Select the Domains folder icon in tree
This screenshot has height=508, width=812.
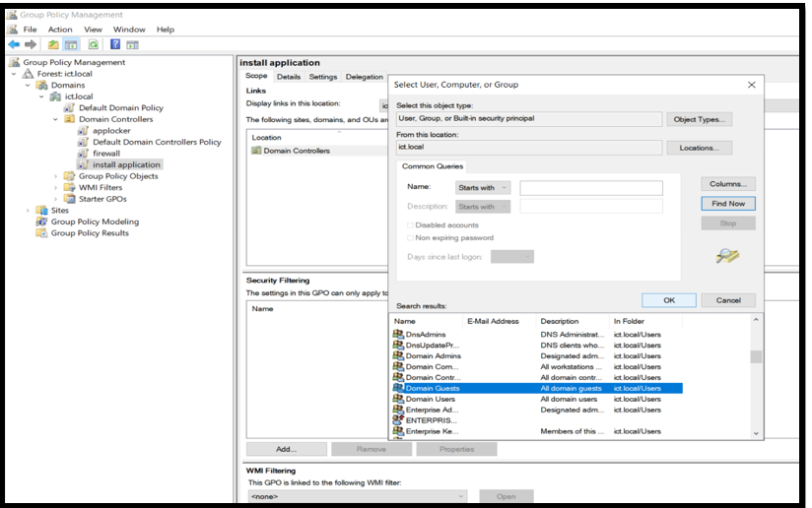click(42, 85)
